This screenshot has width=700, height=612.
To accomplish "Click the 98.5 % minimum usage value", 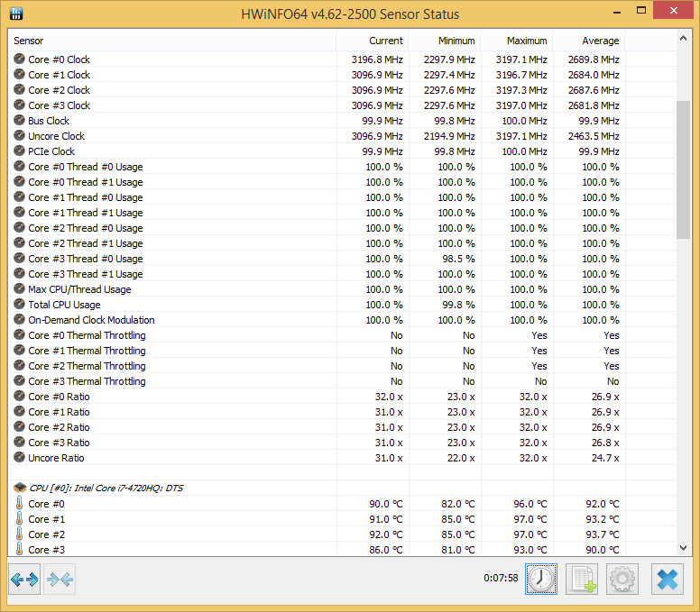I will [456, 259].
